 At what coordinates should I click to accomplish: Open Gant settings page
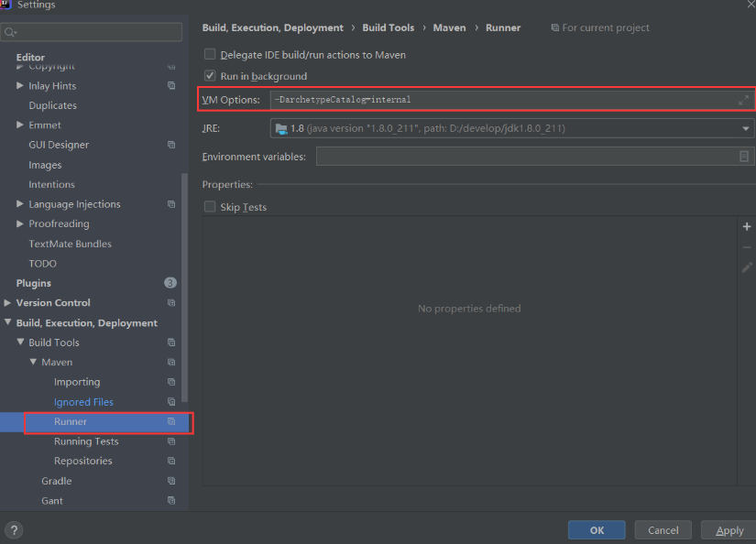click(52, 501)
